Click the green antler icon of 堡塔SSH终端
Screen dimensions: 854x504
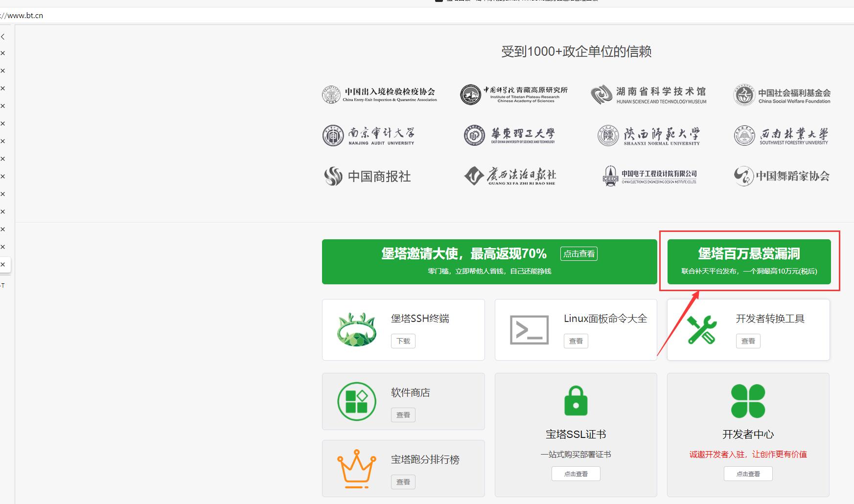[357, 329]
